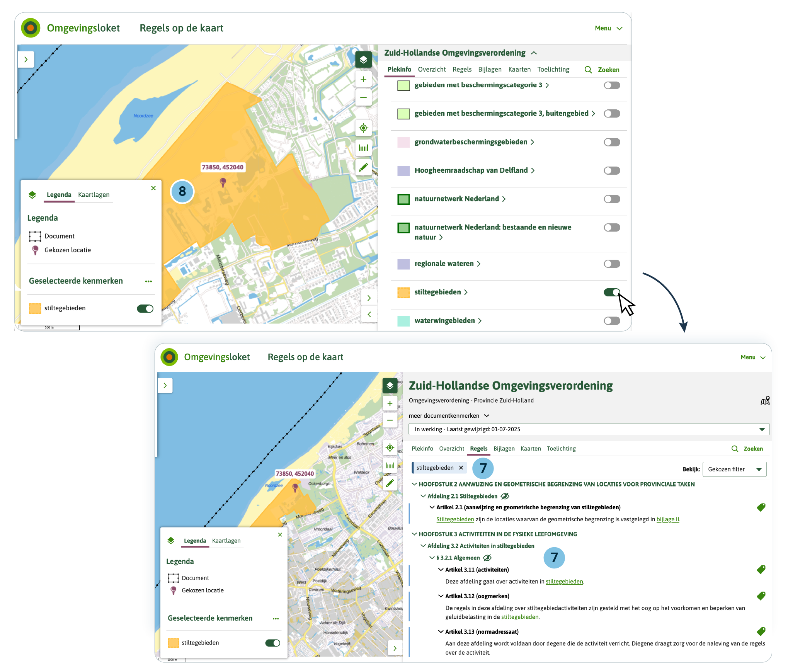Turn on the grondwaterbeschermingsgebieden switch
This screenshot has width=788, height=672.
click(x=611, y=142)
